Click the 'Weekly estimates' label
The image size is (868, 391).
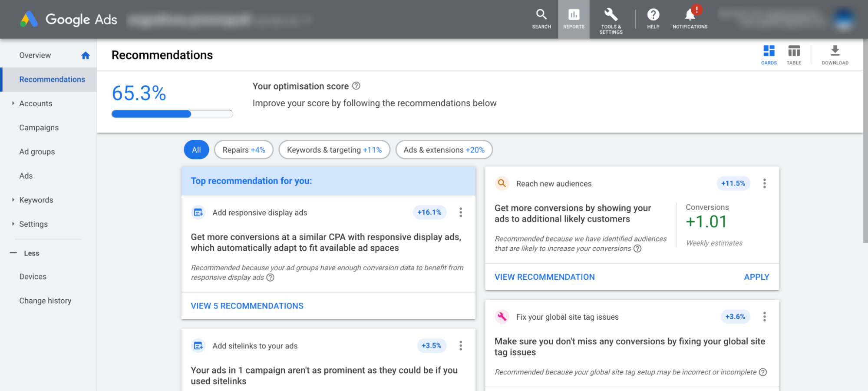tap(714, 243)
